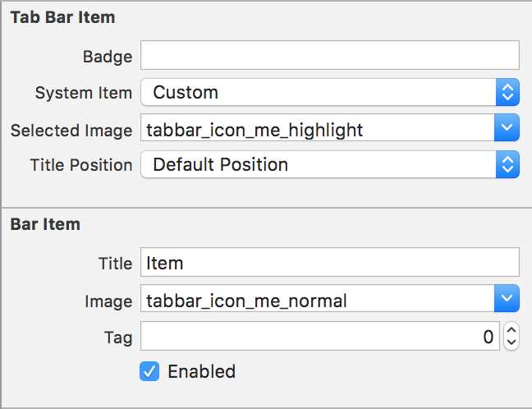Click the Image field showing tabbar_icon_me_normal
The width and height of the screenshot is (532, 409).
click(317, 300)
